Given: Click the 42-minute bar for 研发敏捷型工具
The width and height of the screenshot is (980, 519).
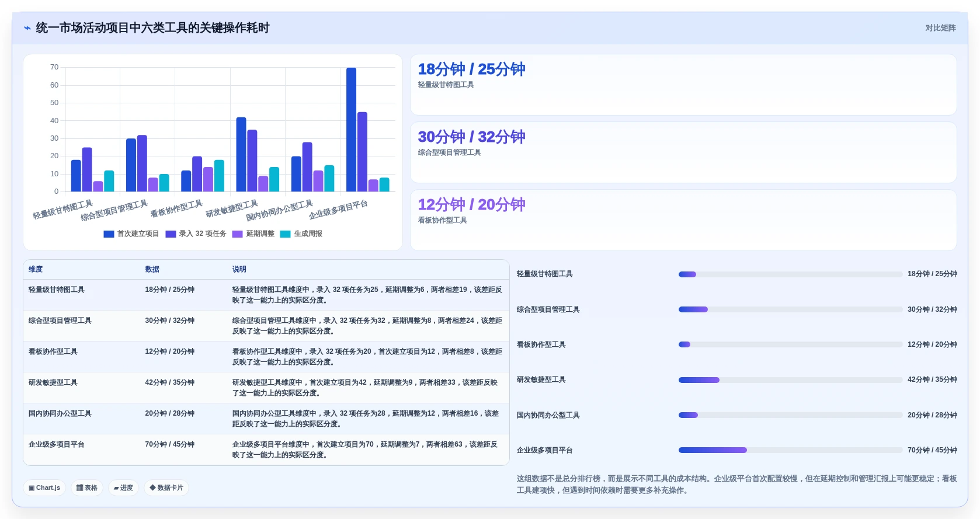Looking at the screenshot, I should pyautogui.click(x=241, y=154).
